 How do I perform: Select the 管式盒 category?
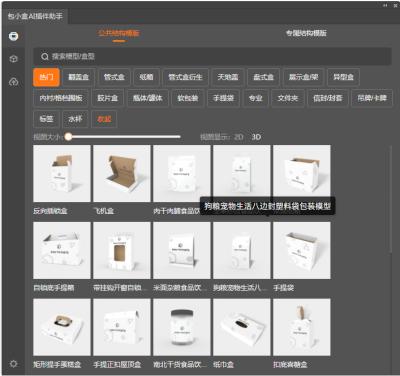(114, 77)
